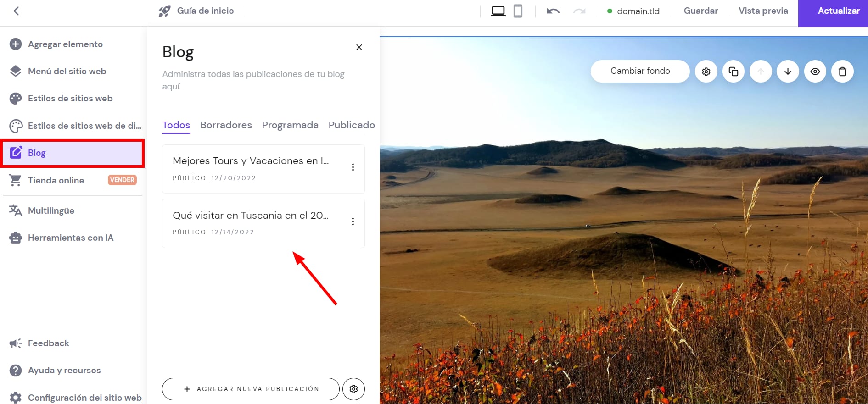
Task: Open options menu for Mejores Tours post
Action: [353, 167]
